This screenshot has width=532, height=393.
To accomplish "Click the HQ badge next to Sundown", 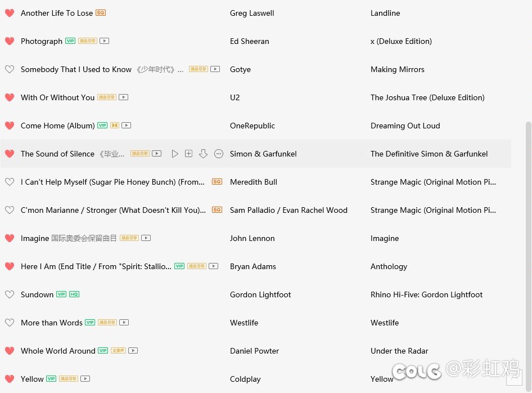I will coord(74,294).
